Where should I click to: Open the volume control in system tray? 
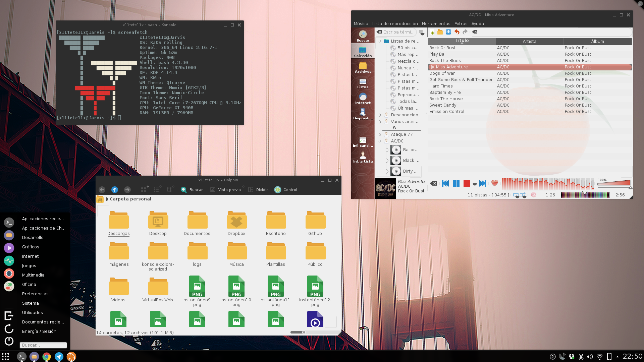pos(590,357)
